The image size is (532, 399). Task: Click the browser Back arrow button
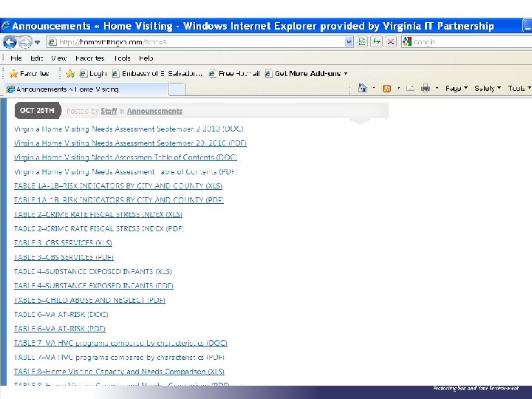point(9,42)
